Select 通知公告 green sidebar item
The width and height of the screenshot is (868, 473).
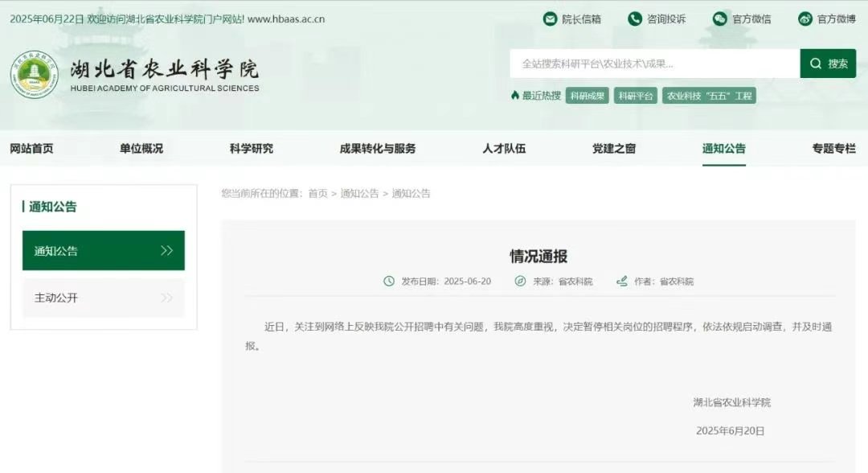(x=104, y=250)
